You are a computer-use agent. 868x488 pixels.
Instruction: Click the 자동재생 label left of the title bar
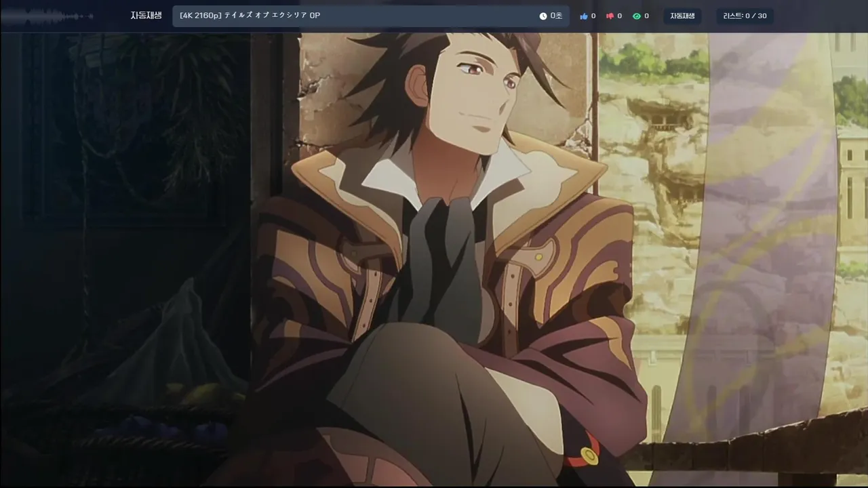146,16
